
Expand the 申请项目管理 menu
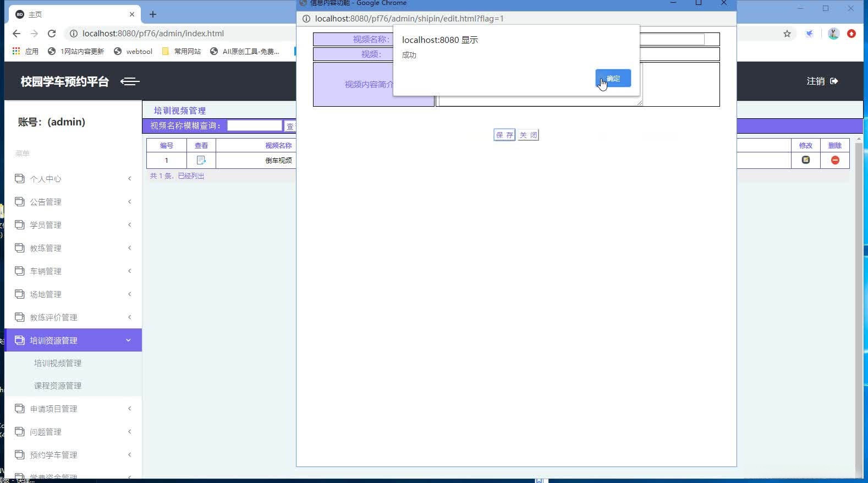click(73, 409)
